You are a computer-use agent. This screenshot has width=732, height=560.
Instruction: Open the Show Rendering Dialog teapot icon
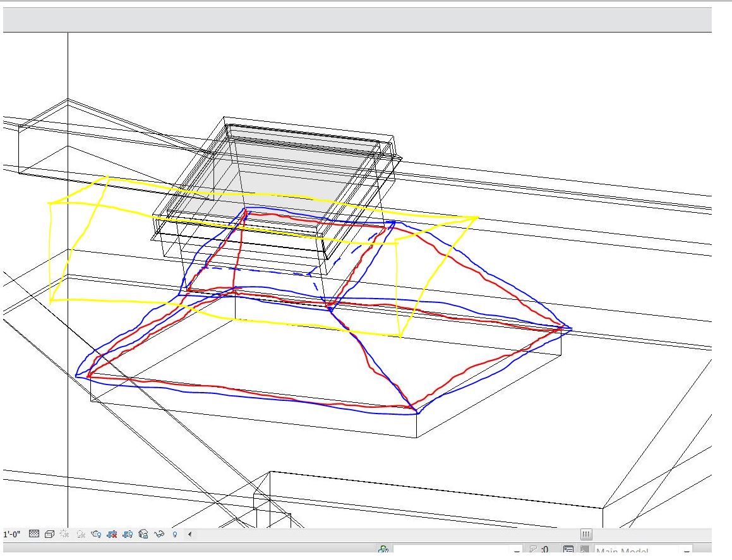pyautogui.click(x=96, y=534)
